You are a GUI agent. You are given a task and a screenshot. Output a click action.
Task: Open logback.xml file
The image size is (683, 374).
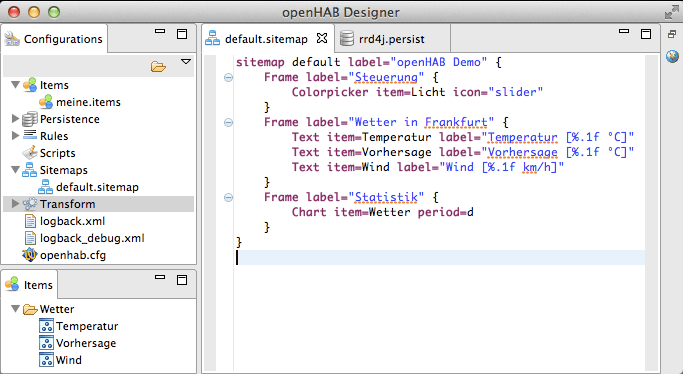click(72, 221)
